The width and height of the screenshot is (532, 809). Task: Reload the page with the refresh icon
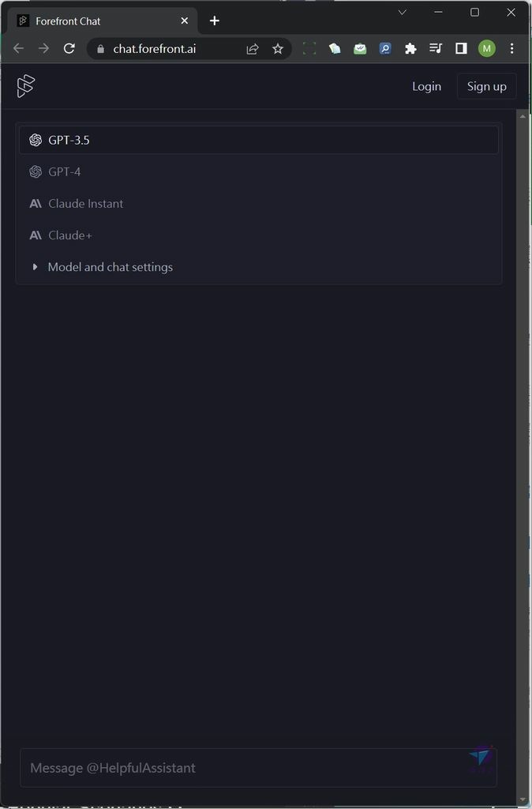tap(69, 49)
